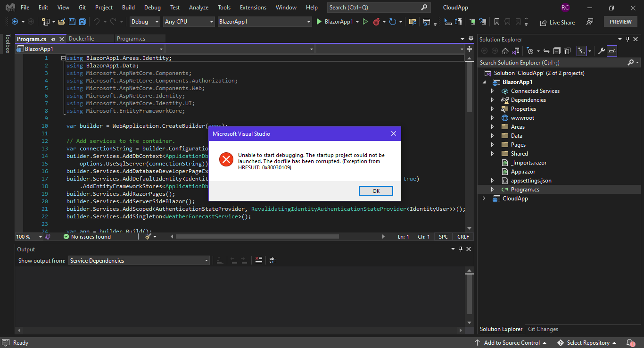Click Add to Source Control
Image resolution: width=644 pixels, height=348 pixels.
tap(511, 343)
